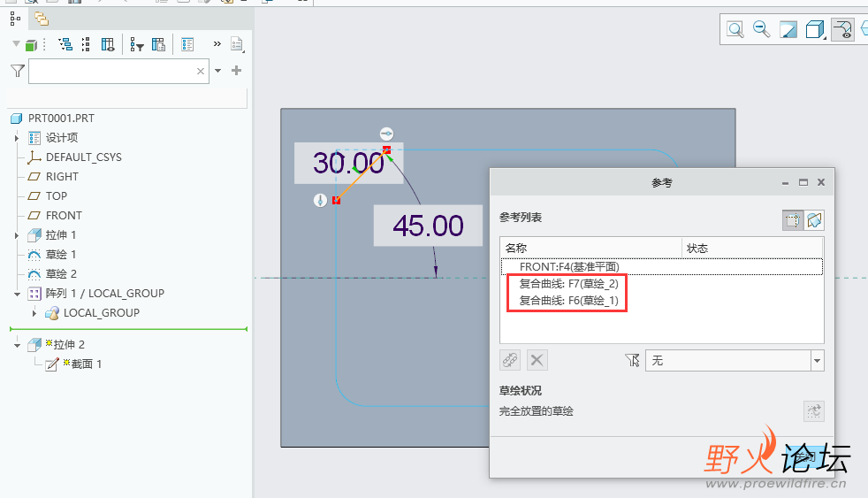Select the TOP datum plane

57,196
